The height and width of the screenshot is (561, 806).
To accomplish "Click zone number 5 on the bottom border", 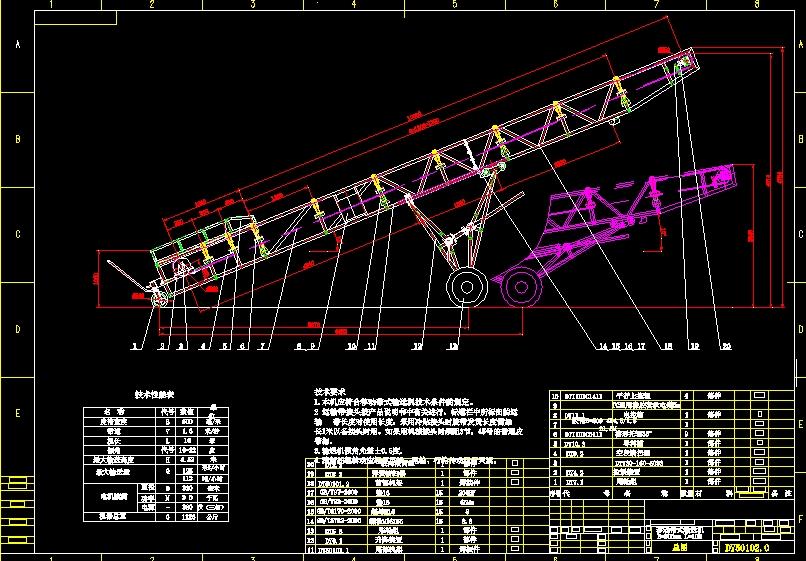I will pos(455,558).
